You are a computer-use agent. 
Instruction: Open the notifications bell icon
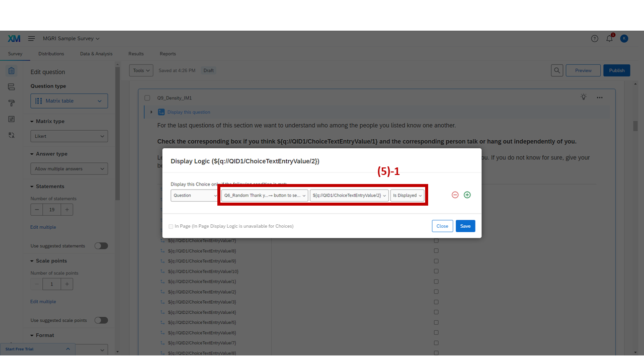[x=609, y=39]
